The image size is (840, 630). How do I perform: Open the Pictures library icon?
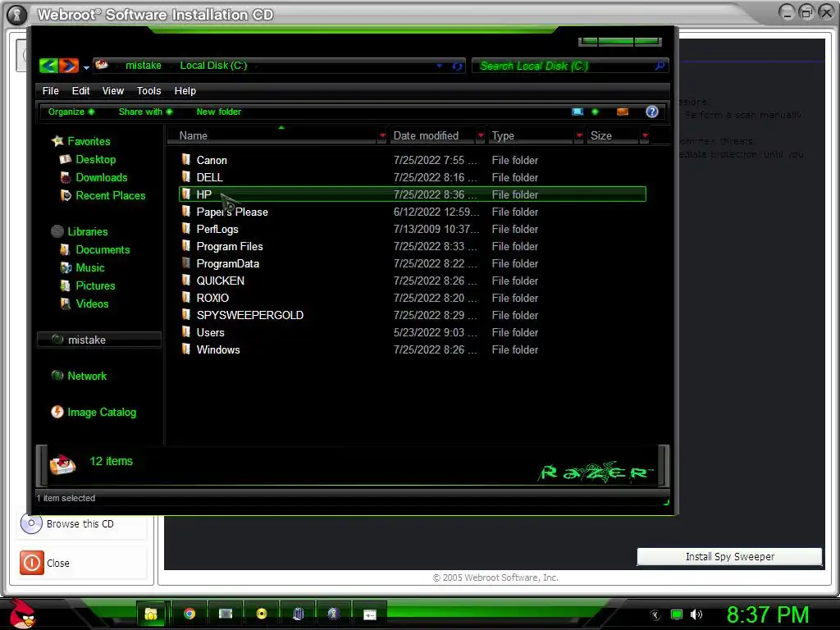[66, 285]
